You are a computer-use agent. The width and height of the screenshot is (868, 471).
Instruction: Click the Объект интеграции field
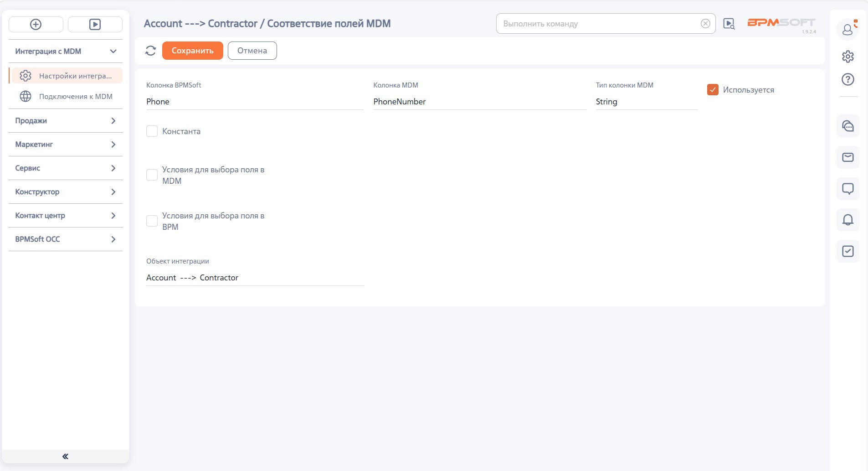(x=255, y=278)
